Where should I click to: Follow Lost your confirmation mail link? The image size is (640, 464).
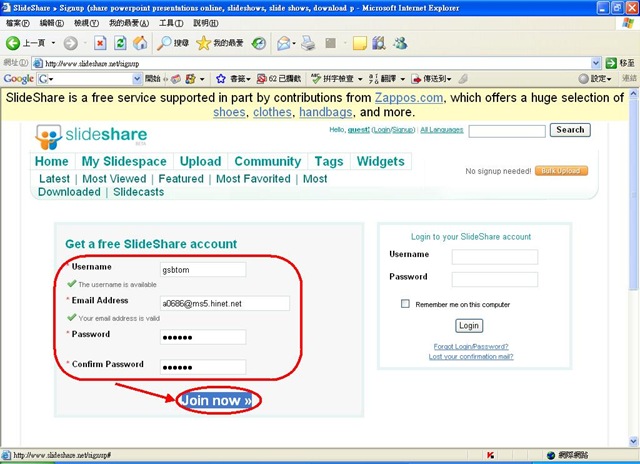(471, 357)
